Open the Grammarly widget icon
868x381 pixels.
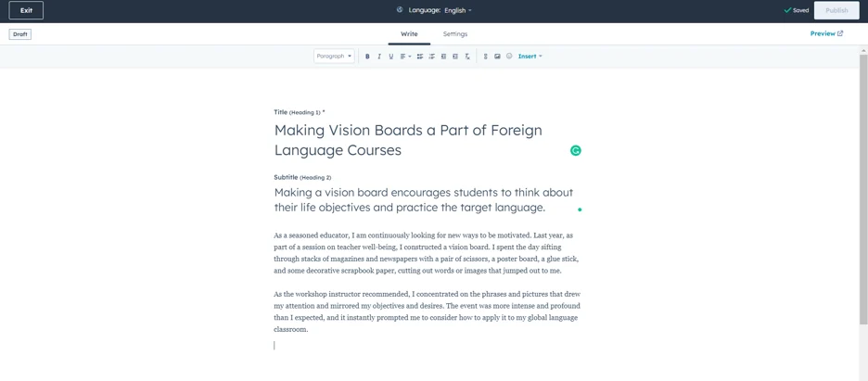coord(576,150)
